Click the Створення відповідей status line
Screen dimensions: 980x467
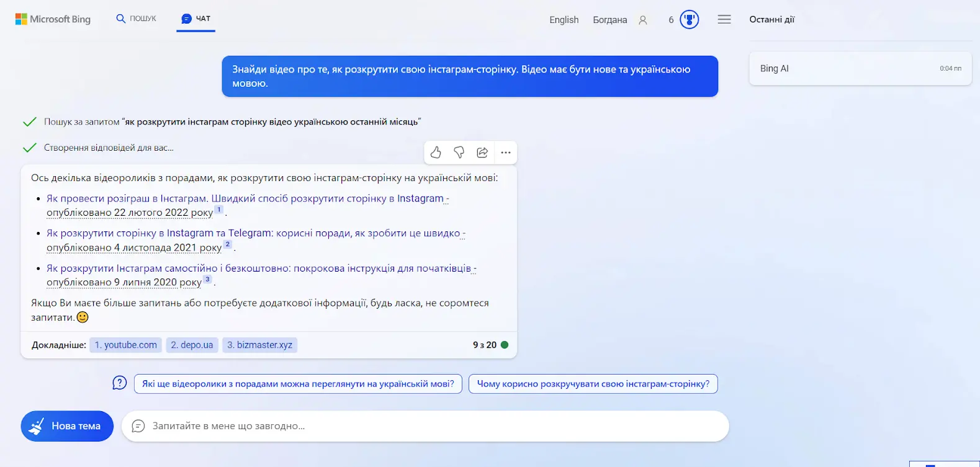pos(109,148)
